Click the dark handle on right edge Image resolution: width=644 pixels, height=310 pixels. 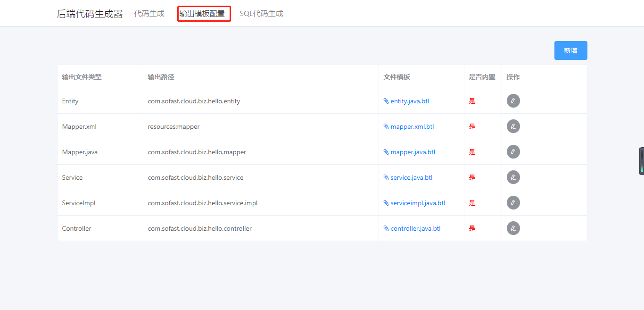click(x=641, y=161)
